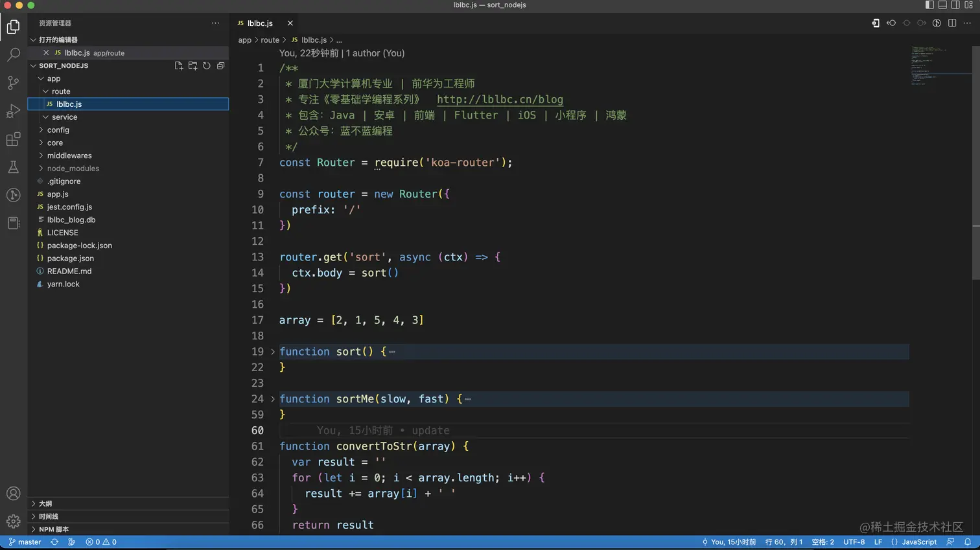Open the GitLens view in activity bar
980x550 pixels.
pos(13,195)
